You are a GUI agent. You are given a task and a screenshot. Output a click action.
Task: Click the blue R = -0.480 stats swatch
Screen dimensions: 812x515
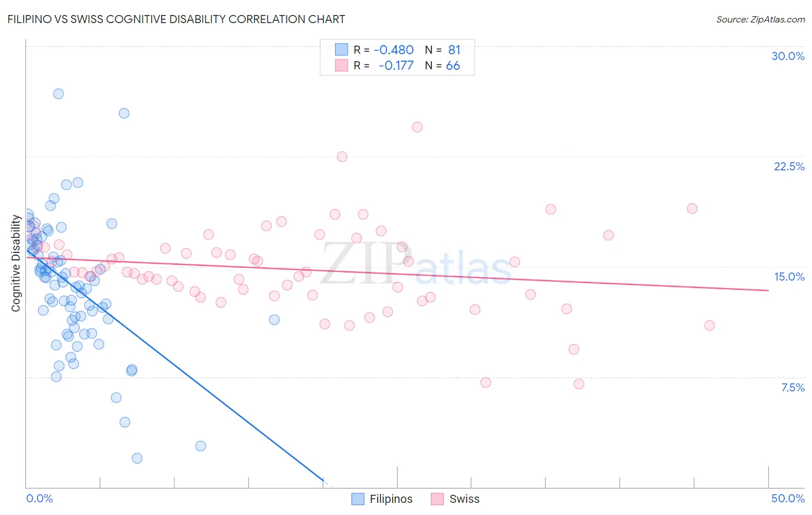coord(341,50)
